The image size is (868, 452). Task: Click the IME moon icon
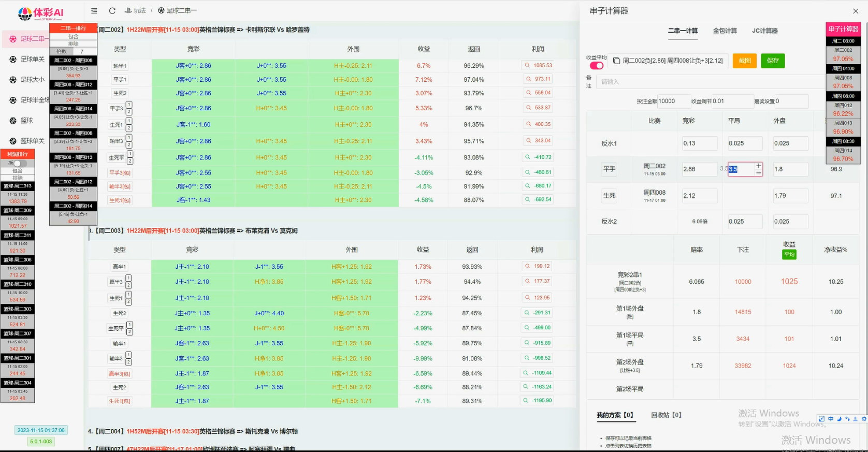click(x=839, y=419)
